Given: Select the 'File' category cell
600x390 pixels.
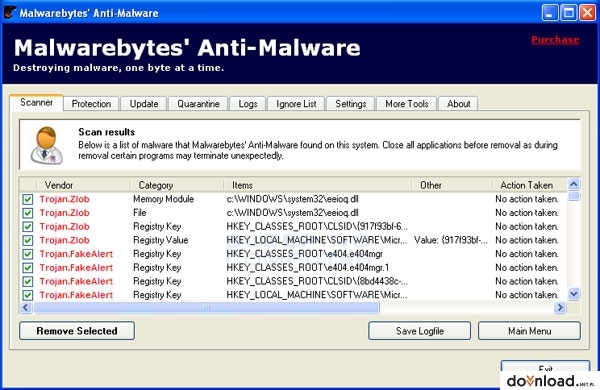Looking at the screenshot, I should (x=140, y=213).
